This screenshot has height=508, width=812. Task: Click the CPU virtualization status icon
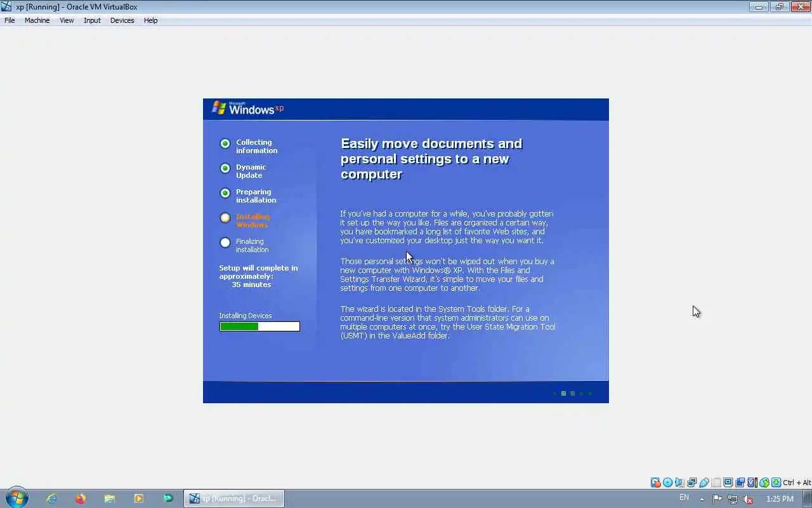click(x=752, y=483)
